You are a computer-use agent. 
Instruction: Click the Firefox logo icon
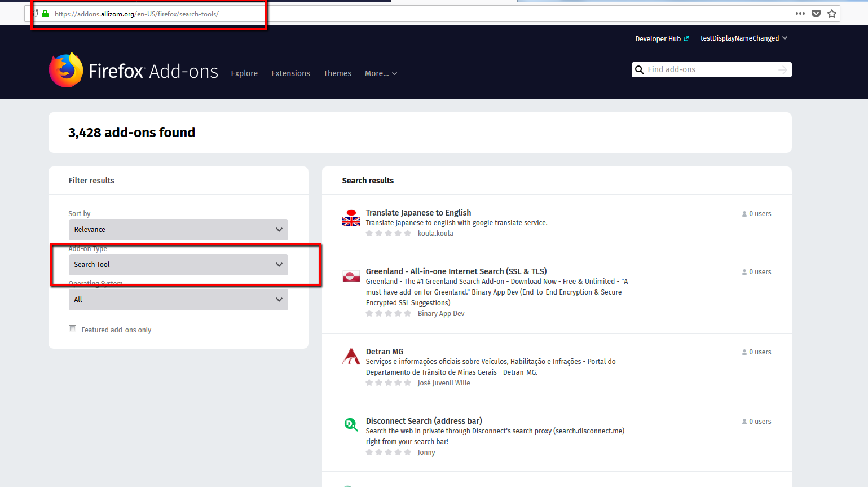(66, 70)
